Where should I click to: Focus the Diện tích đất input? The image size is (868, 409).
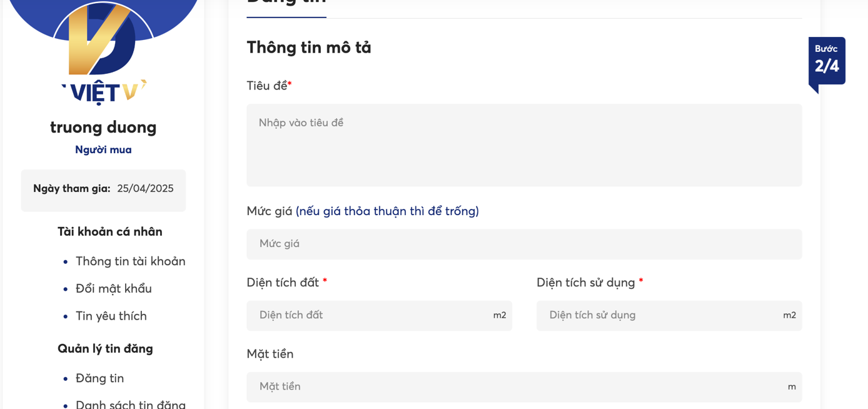379,316
